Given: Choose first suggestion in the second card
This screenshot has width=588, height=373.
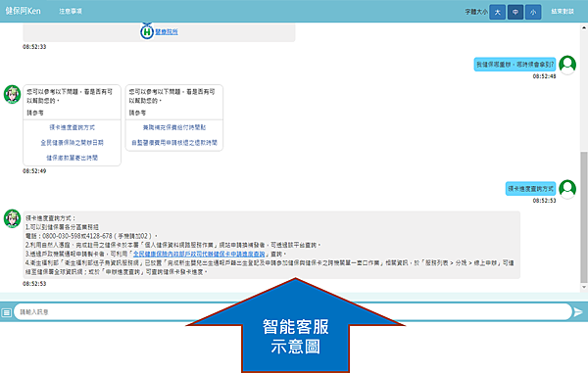Looking at the screenshot, I should (174, 127).
